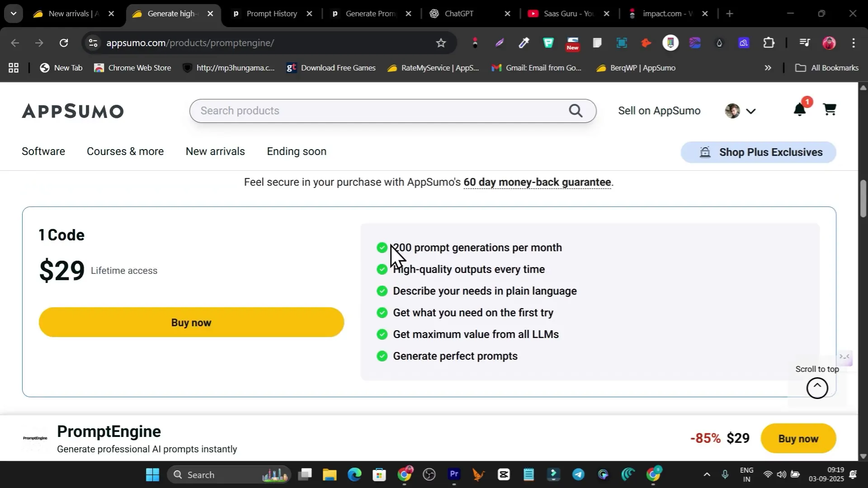868x488 pixels.
Task: Show hidden system tray icons
Action: (x=707, y=474)
